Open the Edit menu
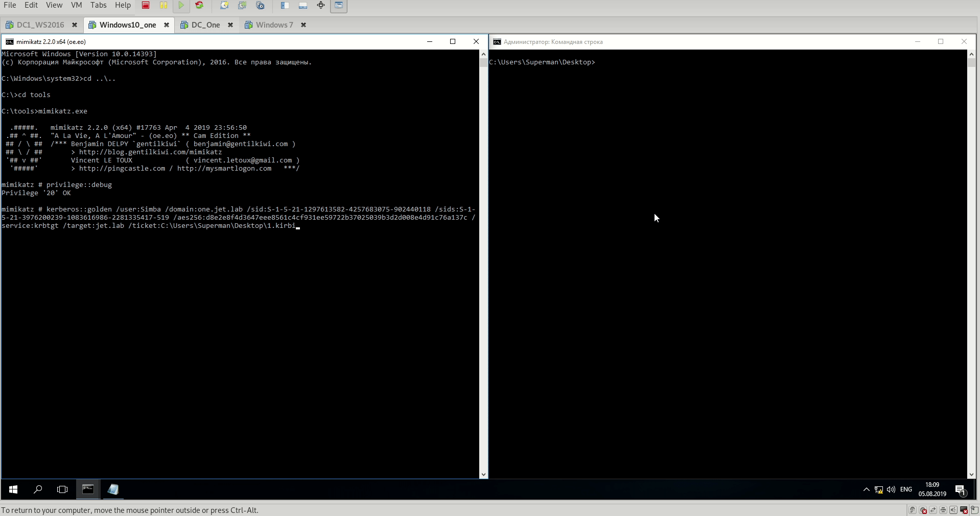This screenshot has height=516, width=980. point(31,5)
